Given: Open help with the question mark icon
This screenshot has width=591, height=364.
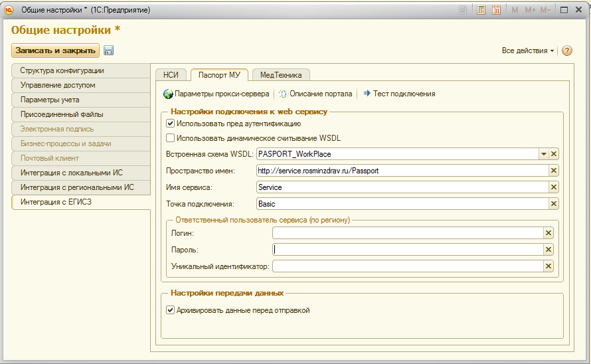Looking at the screenshot, I should [566, 50].
